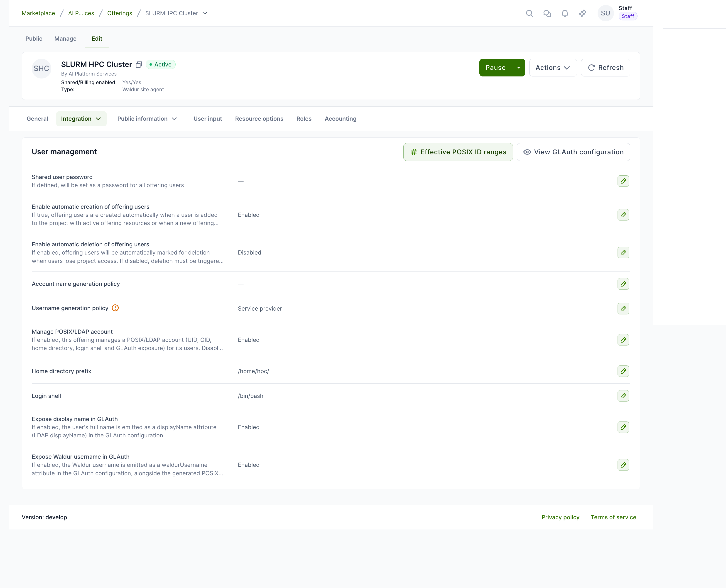Open the SU user avatar menu
726x588 pixels.
605,13
